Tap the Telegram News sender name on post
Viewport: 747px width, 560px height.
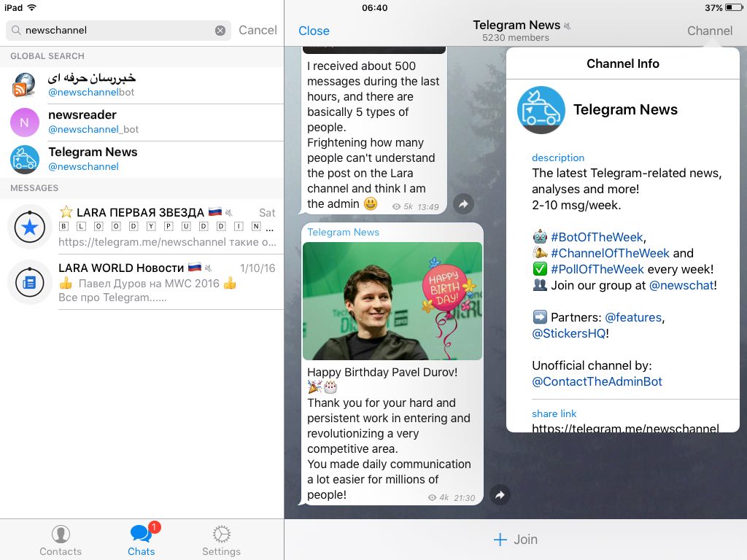pos(343,232)
